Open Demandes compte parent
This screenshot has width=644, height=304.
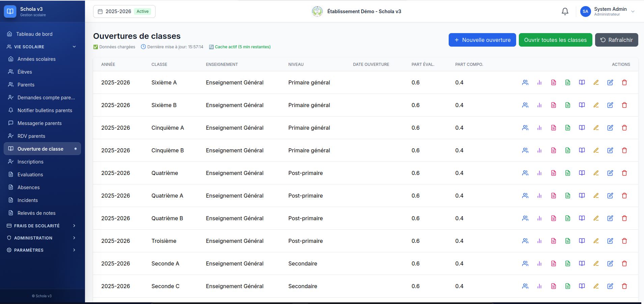[x=42, y=98]
